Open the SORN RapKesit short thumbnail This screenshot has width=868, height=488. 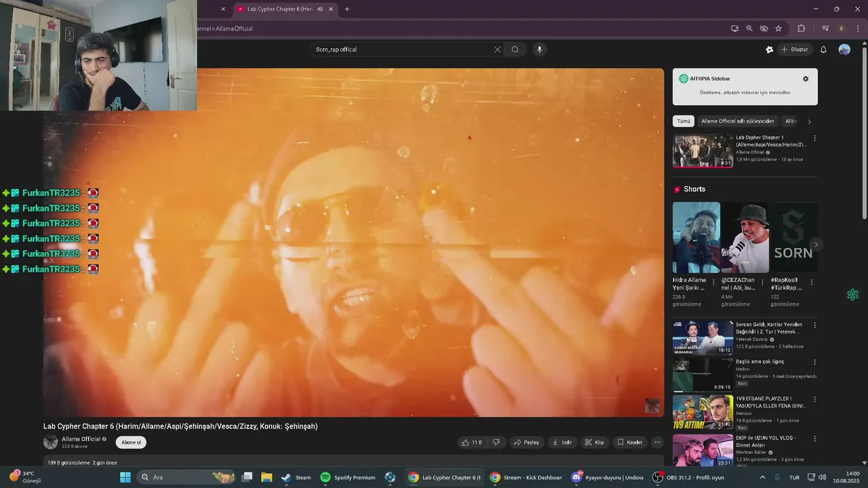[794, 237]
